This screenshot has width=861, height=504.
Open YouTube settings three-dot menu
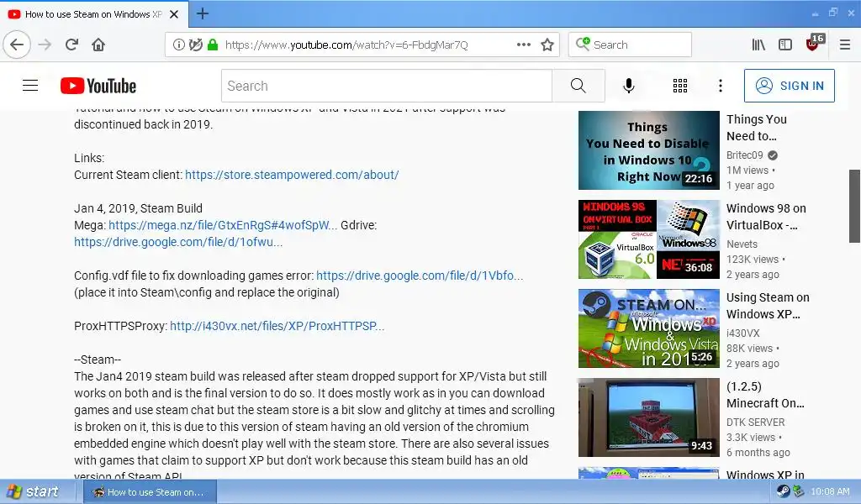[720, 86]
